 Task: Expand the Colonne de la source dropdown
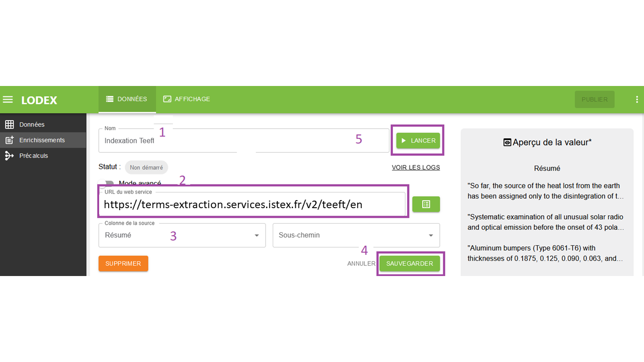(x=182, y=235)
